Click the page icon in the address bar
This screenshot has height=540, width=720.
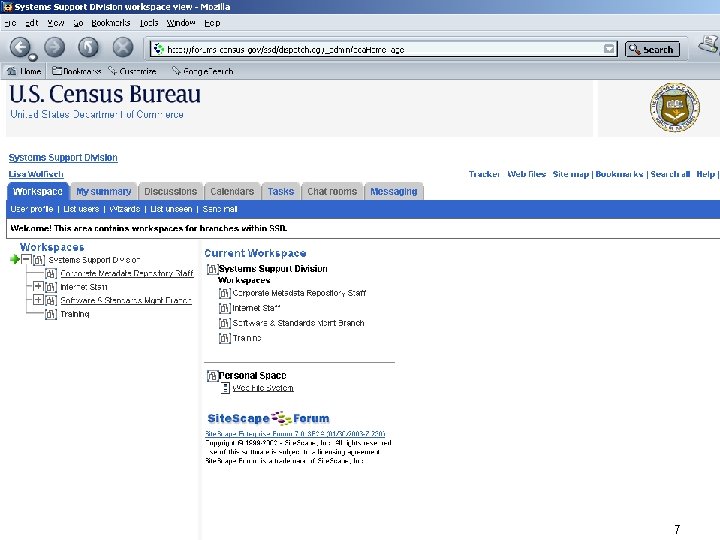point(158,49)
